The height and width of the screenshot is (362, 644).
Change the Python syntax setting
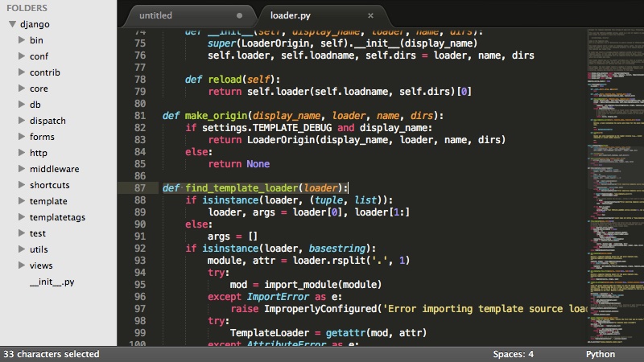600,354
